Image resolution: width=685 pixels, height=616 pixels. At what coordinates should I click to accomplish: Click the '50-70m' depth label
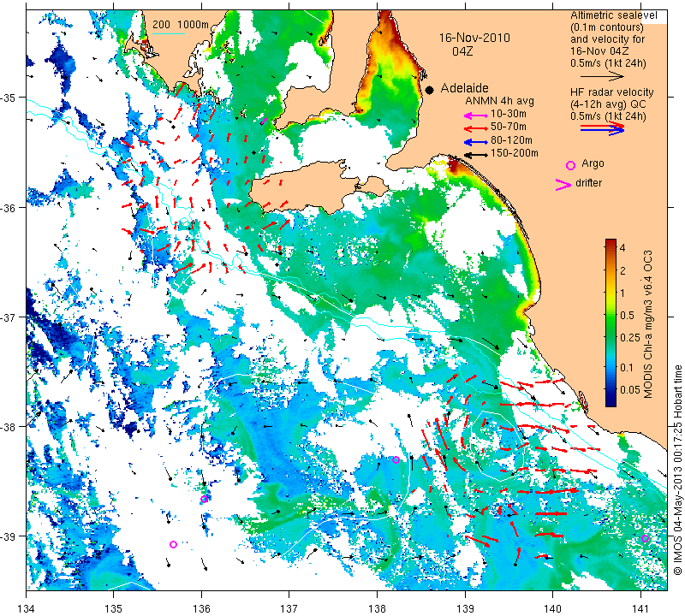[509, 127]
